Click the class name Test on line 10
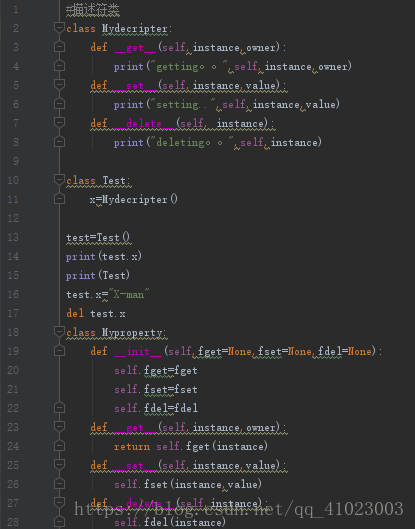The height and width of the screenshot is (529, 415). (x=114, y=180)
